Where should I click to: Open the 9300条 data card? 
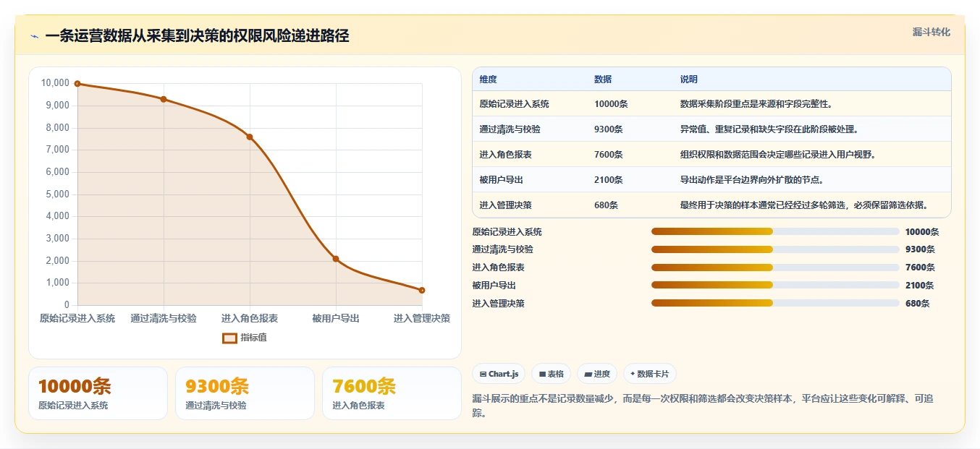pos(245,393)
